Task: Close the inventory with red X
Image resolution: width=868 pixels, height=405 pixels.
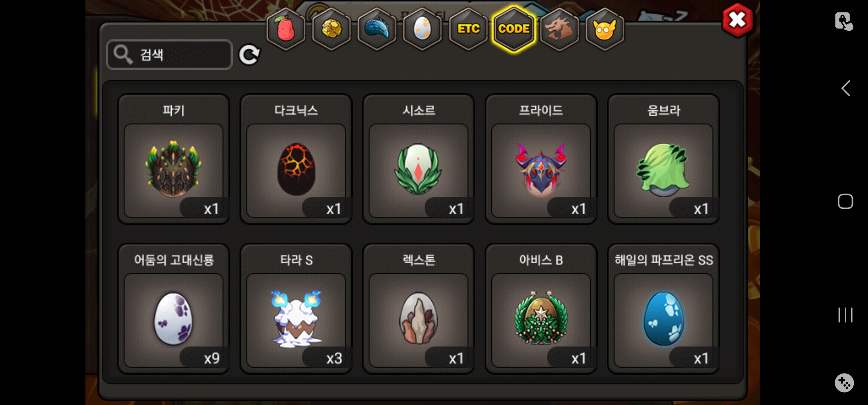Action: pos(737,20)
